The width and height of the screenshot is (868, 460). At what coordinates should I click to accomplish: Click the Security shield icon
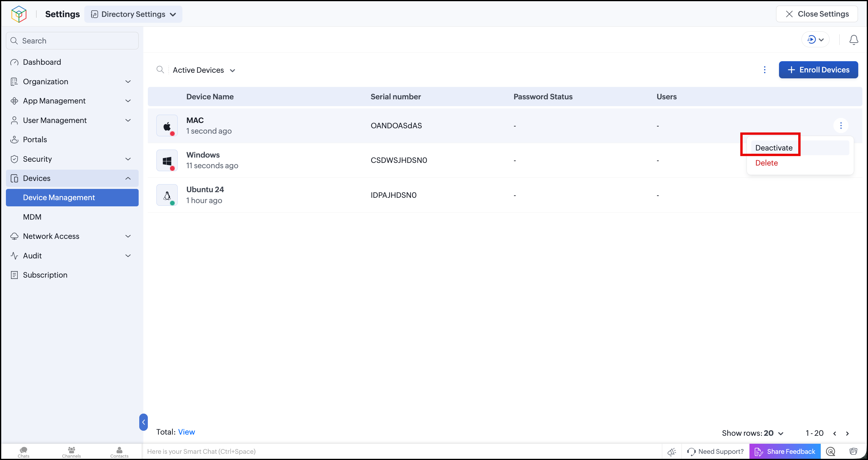pyautogui.click(x=14, y=159)
